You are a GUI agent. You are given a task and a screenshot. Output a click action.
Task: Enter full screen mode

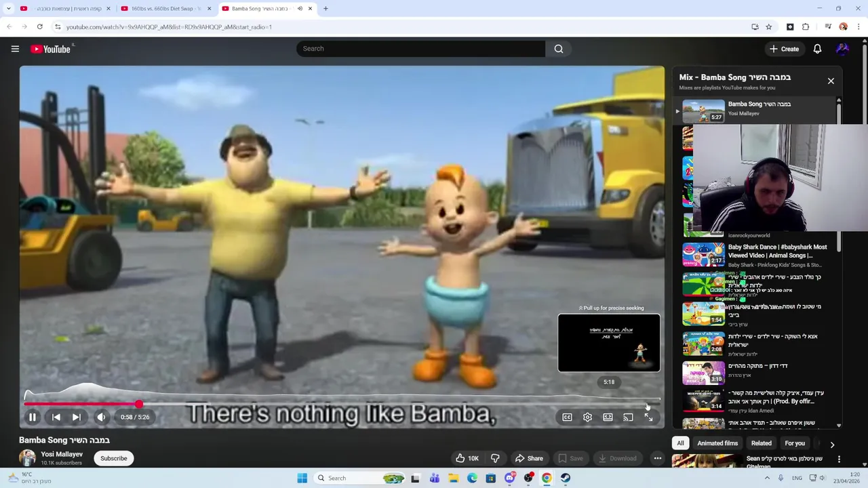[x=648, y=418]
